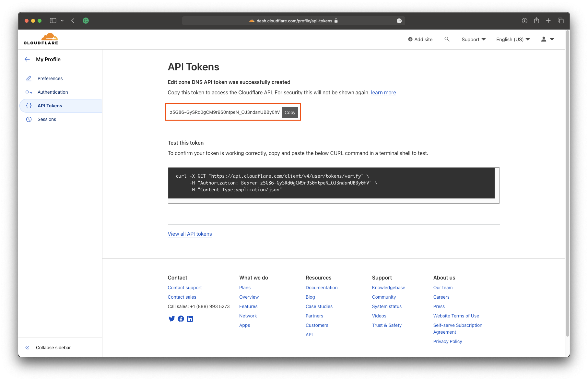The image size is (588, 381).
Task: Open View all API tokens link
Action: [x=190, y=234]
